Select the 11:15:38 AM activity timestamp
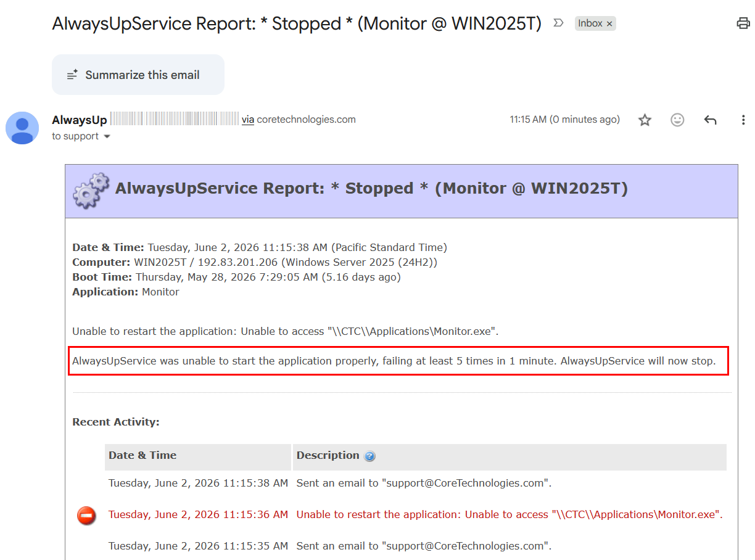The width and height of the screenshot is (755, 560). [198, 483]
